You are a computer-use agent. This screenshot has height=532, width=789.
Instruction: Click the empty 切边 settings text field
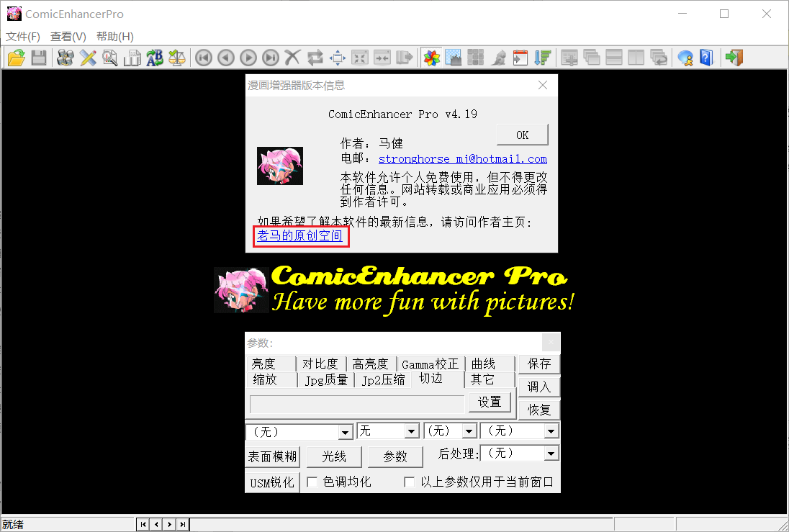pyautogui.click(x=357, y=404)
